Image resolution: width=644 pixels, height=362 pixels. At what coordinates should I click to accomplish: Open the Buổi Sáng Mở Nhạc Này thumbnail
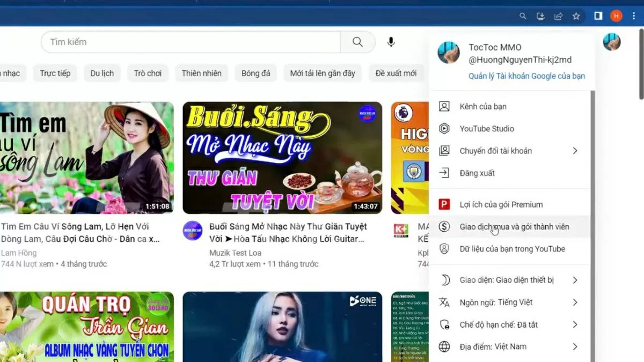(x=283, y=157)
